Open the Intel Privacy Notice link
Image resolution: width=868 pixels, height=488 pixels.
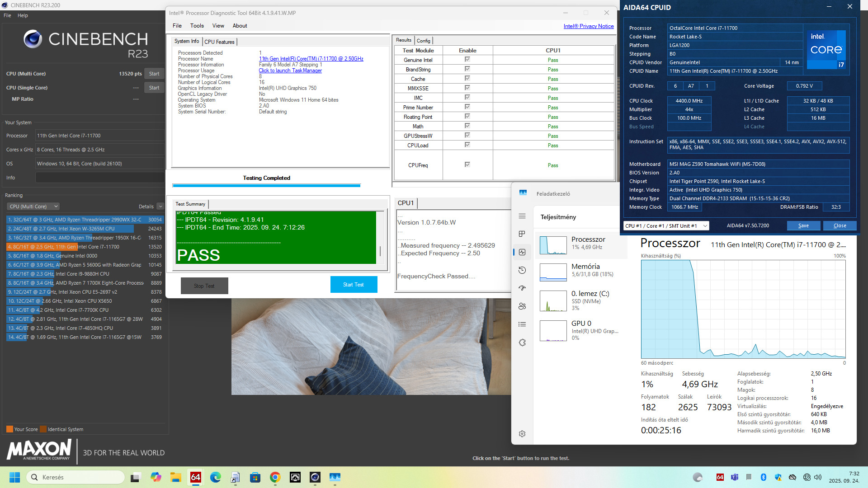click(588, 26)
